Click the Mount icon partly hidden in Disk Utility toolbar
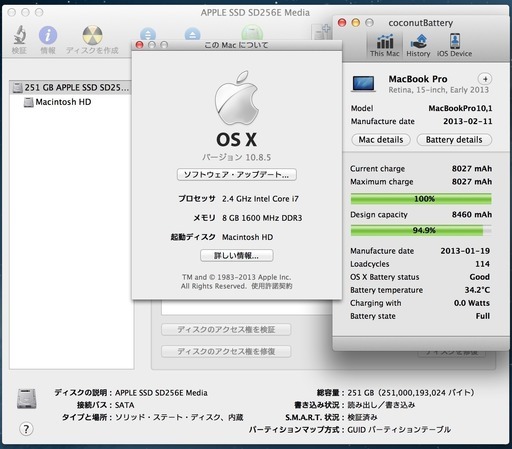 148,34
